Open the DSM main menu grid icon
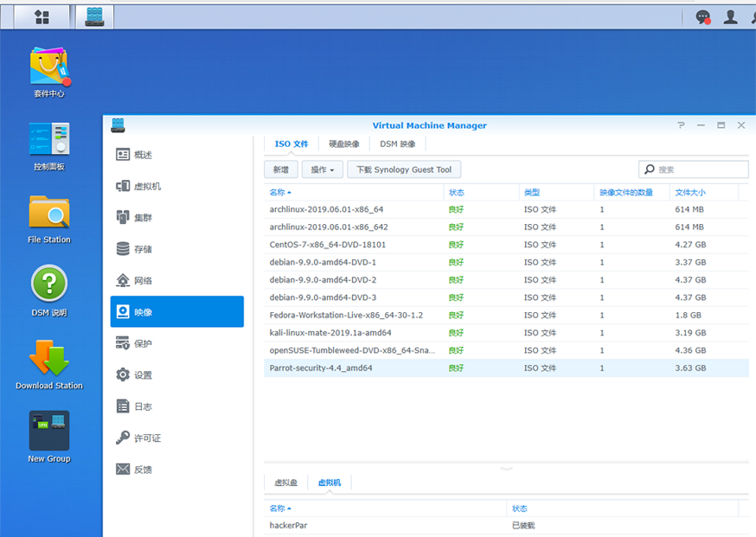756x537 pixels. click(x=42, y=16)
